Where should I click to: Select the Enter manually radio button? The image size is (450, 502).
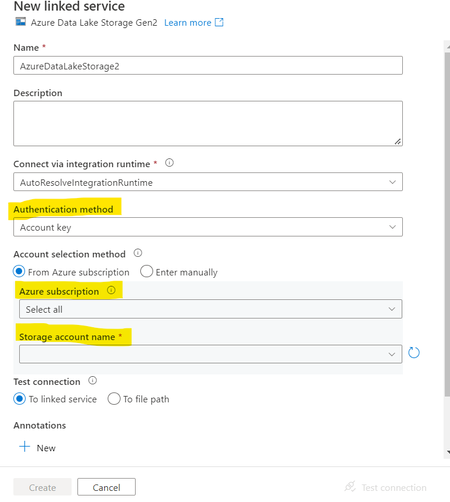pos(147,271)
